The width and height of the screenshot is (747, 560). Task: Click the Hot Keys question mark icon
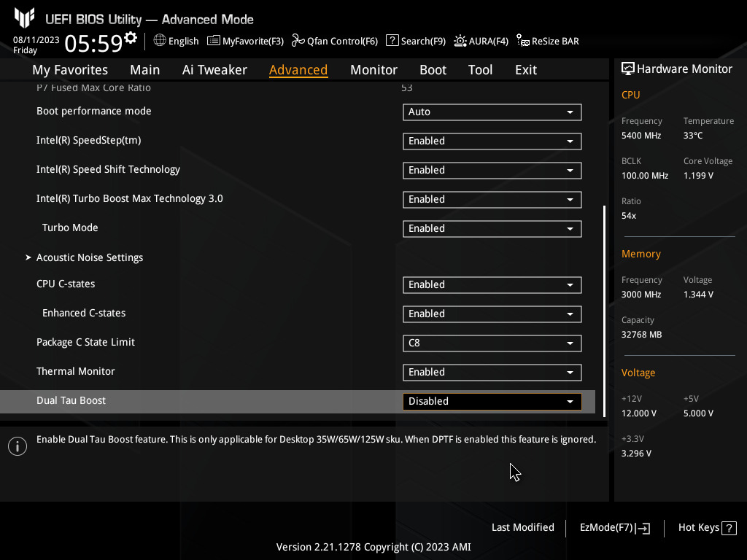pyautogui.click(x=729, y=528)
